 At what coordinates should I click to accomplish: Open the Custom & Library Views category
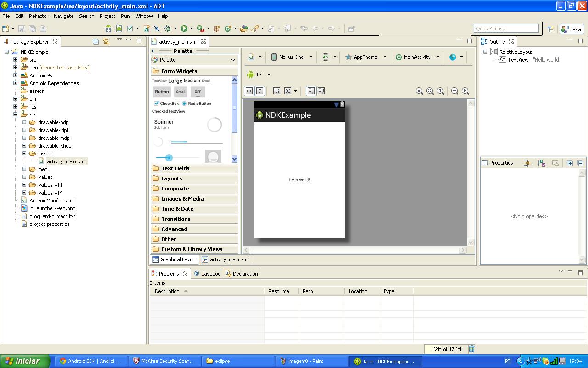click(194, 249)
